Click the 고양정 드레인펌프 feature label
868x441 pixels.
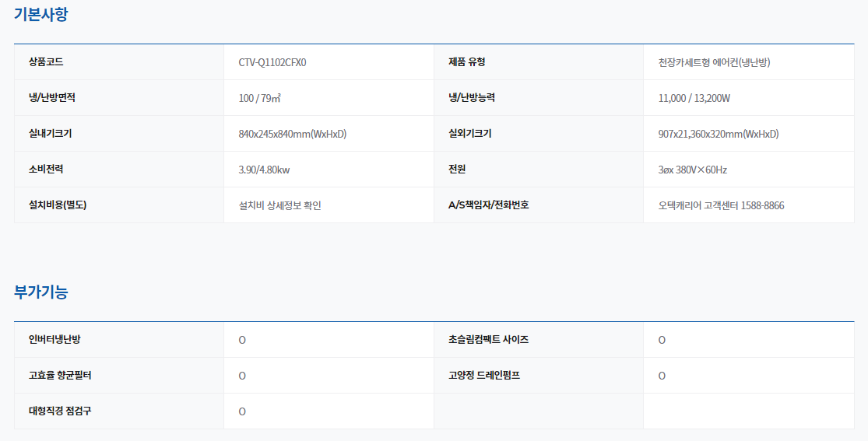click(x=483, y=375)
